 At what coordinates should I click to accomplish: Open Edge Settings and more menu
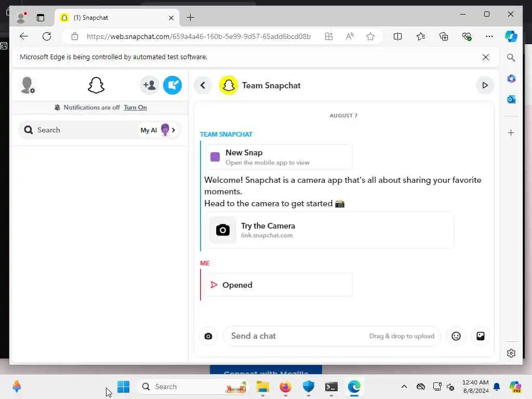[x=489, y=36]
